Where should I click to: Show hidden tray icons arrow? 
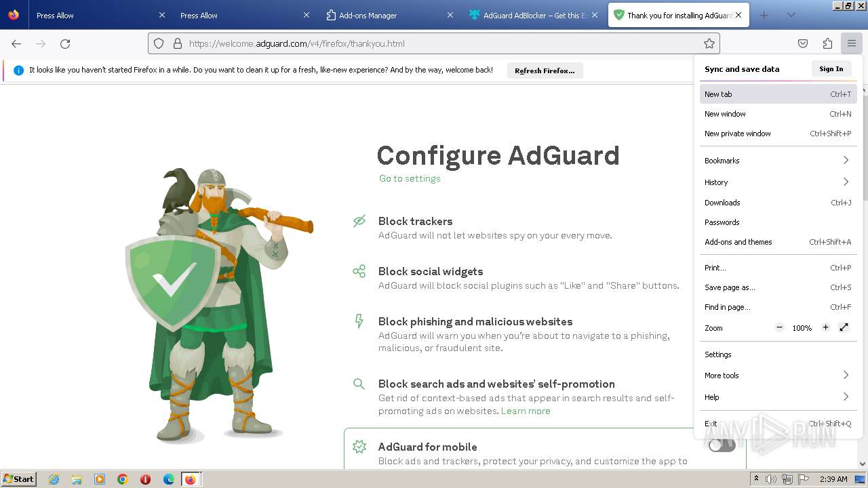[x=756, y=479]
